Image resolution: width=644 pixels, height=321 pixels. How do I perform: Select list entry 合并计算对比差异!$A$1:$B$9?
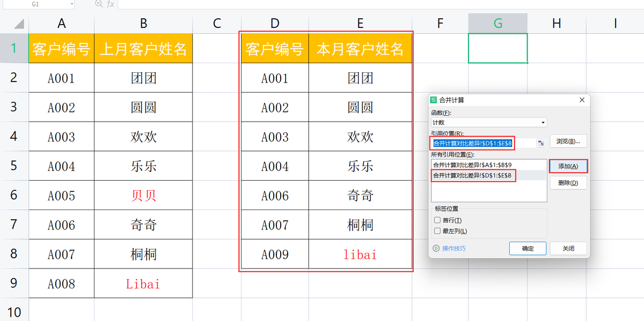pos(488,165)
